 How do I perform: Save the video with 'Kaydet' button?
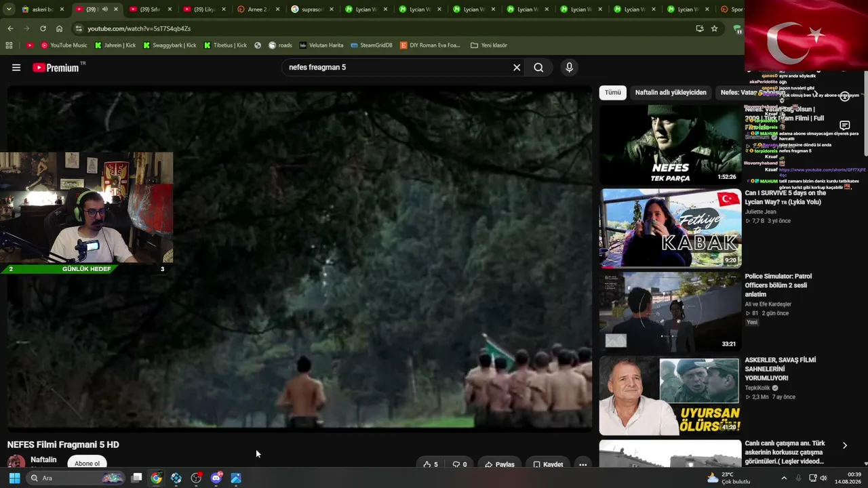click(548, 464)
